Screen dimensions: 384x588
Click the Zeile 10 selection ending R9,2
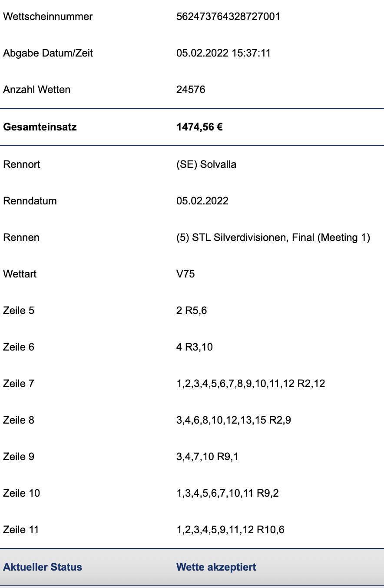point(228,493)
